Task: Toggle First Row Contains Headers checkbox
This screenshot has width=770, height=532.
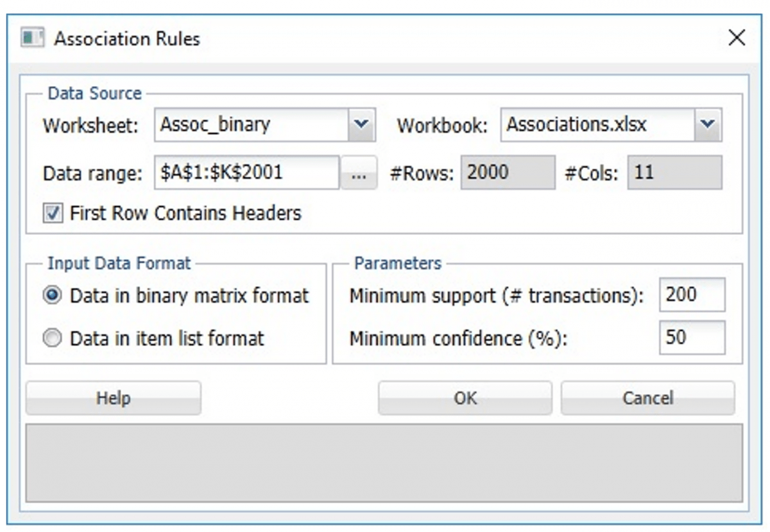Action: click(53, 213)
